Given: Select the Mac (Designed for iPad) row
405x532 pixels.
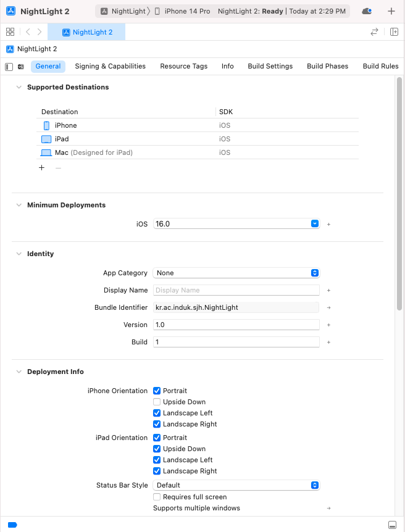Looking at the screenshot, I should click(x=197, y=152).
